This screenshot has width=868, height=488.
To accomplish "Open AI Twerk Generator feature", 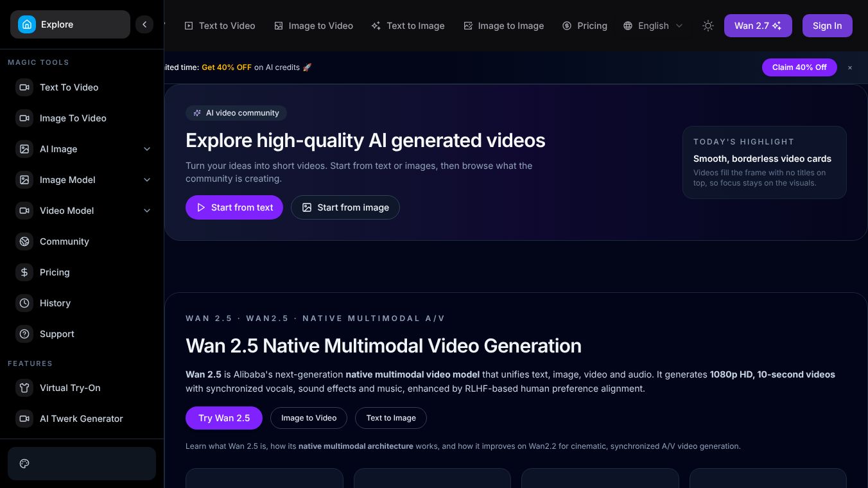I will click(x=82, y=419).
